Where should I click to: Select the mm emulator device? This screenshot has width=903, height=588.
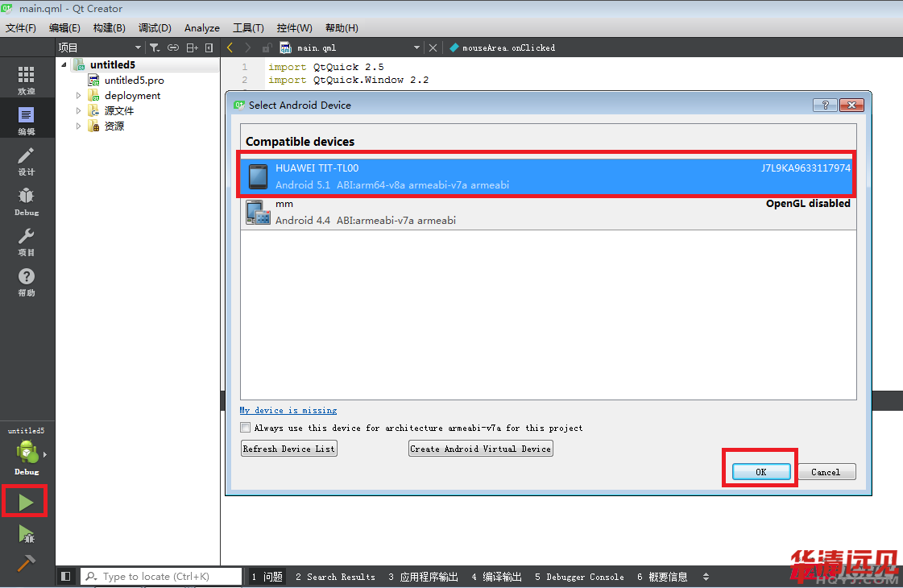coord(548,212)
